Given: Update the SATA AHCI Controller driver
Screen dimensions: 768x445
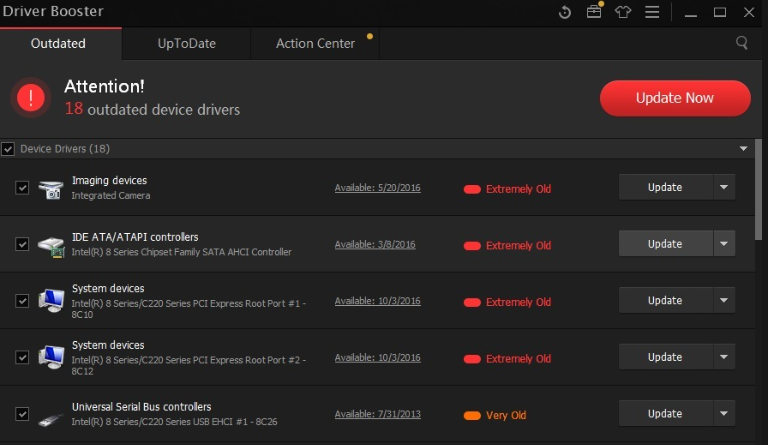Looking at the screenshot, I should pyautogui.click(x=666, y=243).
